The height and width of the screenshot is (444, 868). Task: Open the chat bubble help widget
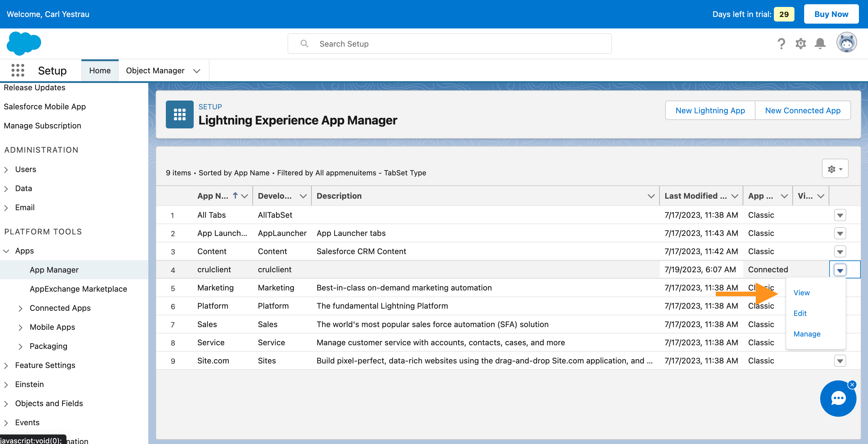[x=838, y=399]
